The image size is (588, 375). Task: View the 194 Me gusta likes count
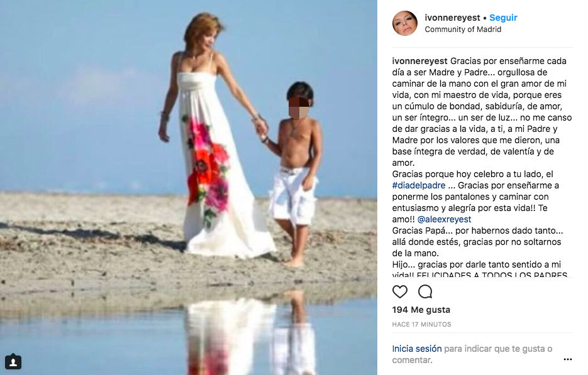pos(421,310)
